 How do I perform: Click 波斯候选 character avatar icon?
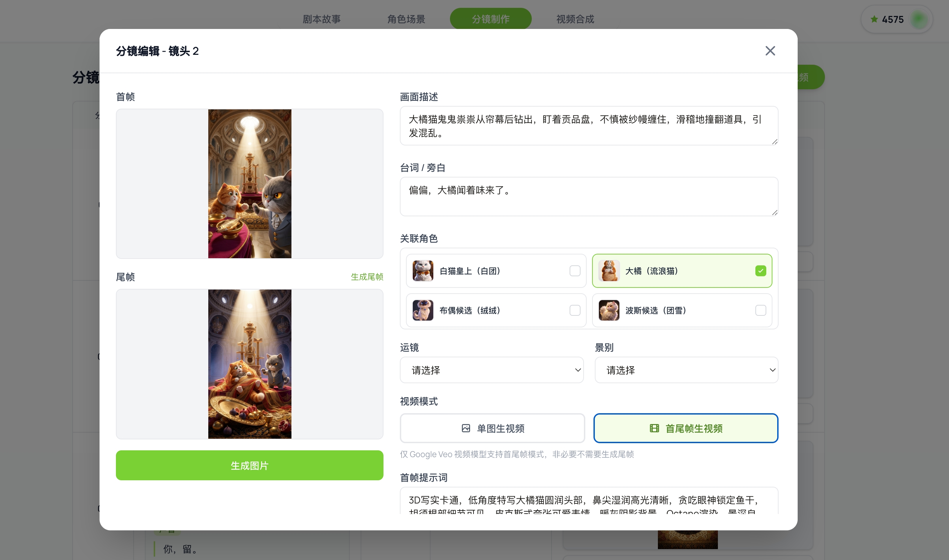tap(609, 310)
